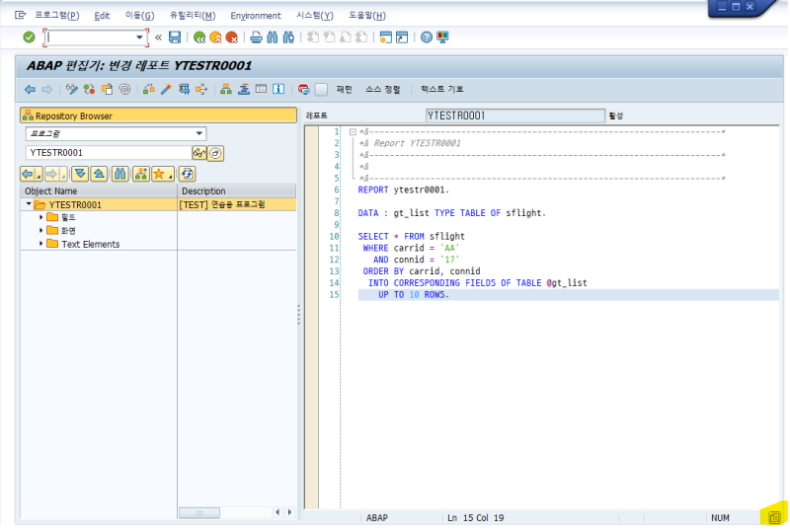Click the YTESTR0001 object name input field

[x=109, y=153]
